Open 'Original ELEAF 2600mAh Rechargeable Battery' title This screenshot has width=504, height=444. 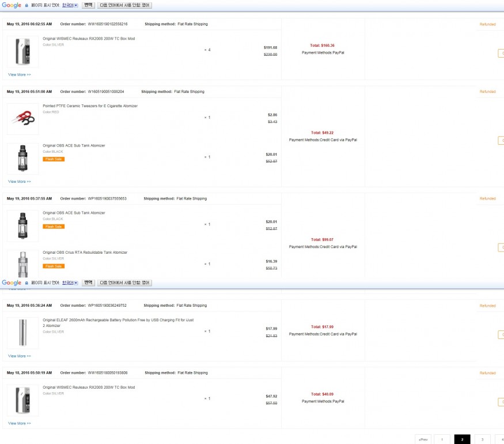click(x=118, y=323)
